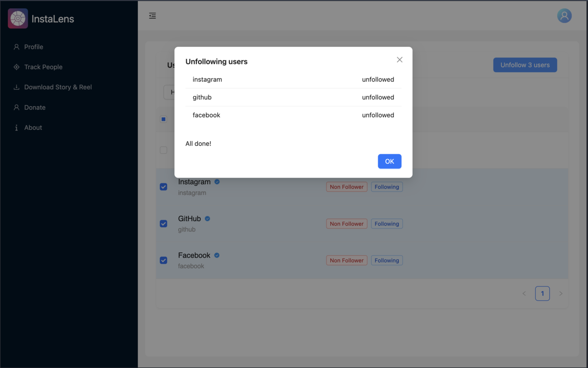Click the verified badge next to Instagram
Image resolution: width=588 pixels, height=368 pixels.
tap(217, 182)
